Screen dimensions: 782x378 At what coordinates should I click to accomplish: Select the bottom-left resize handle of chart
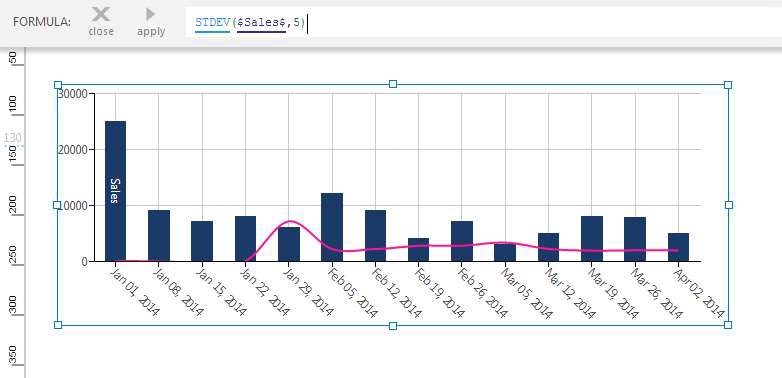point(58,325)
